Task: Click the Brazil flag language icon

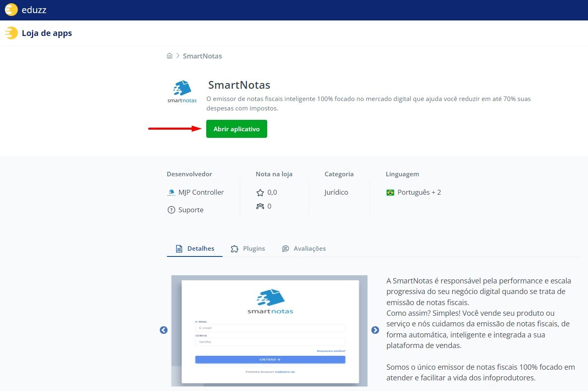Action: point(390,193)
